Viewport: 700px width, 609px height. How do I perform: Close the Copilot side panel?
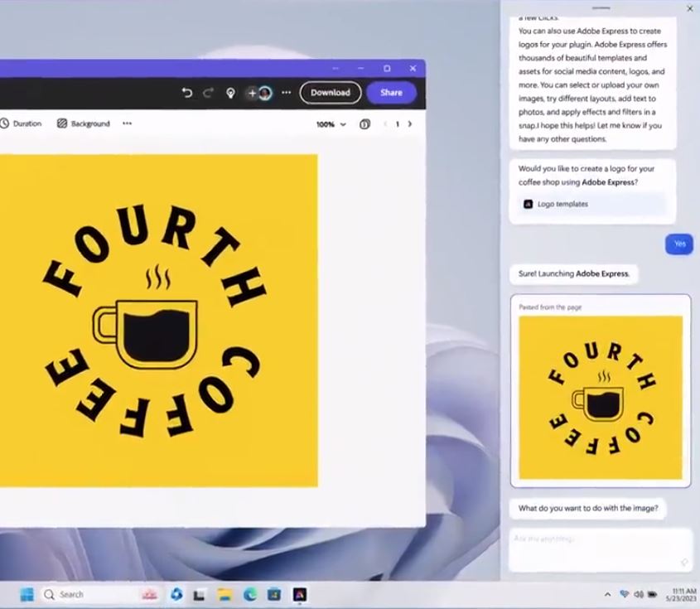point(690,8)
